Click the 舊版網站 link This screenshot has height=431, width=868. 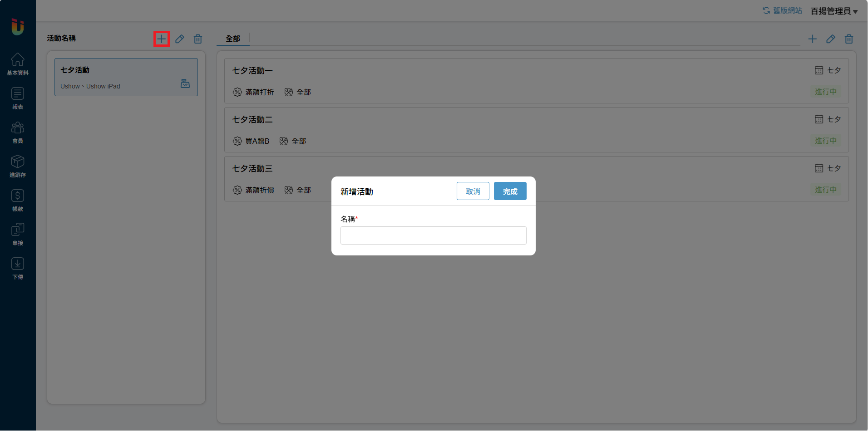coord(782,10)
